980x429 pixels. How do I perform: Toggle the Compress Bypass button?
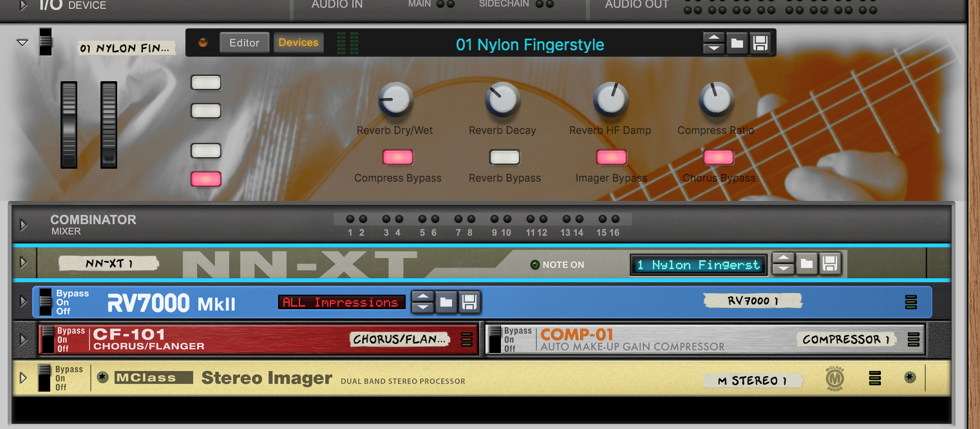(398, 157)
